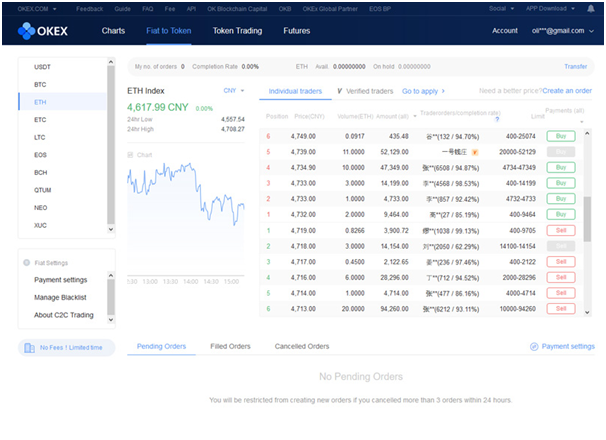Viewport: 606px width, 440px height.
Task: Show the Cancelled Orders tab
Action: pyautogui.click(x=302, y=346)
